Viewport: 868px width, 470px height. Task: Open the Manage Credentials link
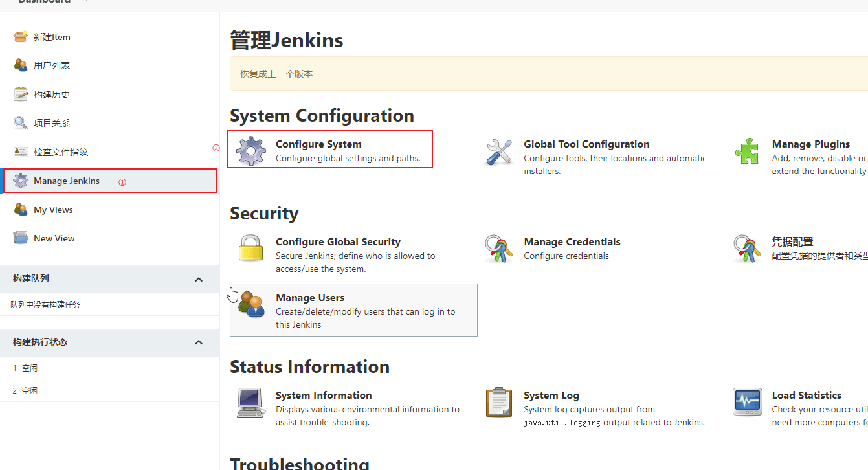572,241
